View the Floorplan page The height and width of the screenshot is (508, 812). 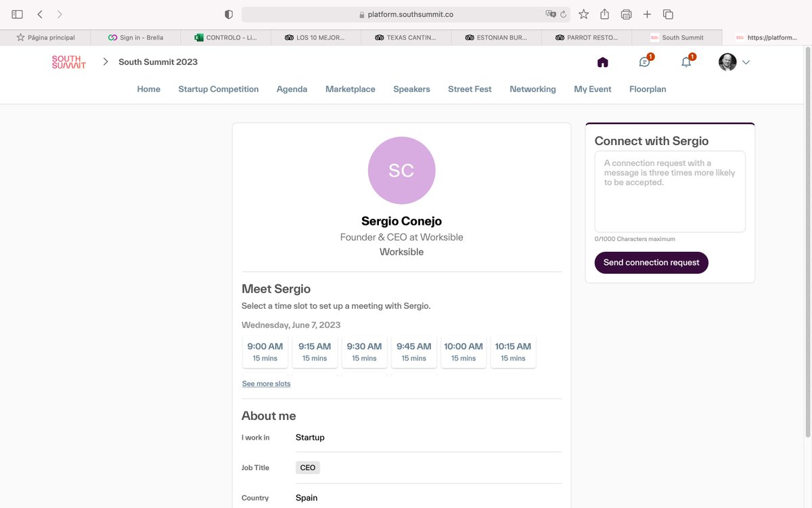[648, 89]
